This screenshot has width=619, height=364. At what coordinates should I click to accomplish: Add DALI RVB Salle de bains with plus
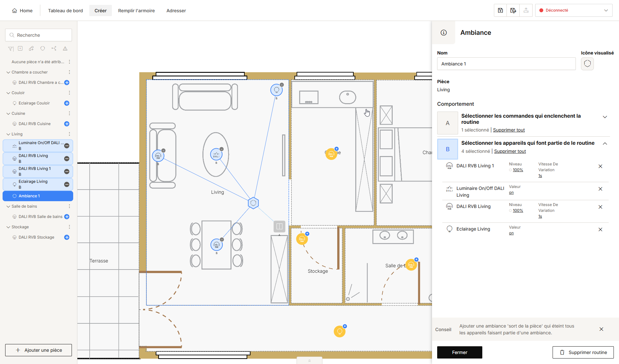click(67, 217)
